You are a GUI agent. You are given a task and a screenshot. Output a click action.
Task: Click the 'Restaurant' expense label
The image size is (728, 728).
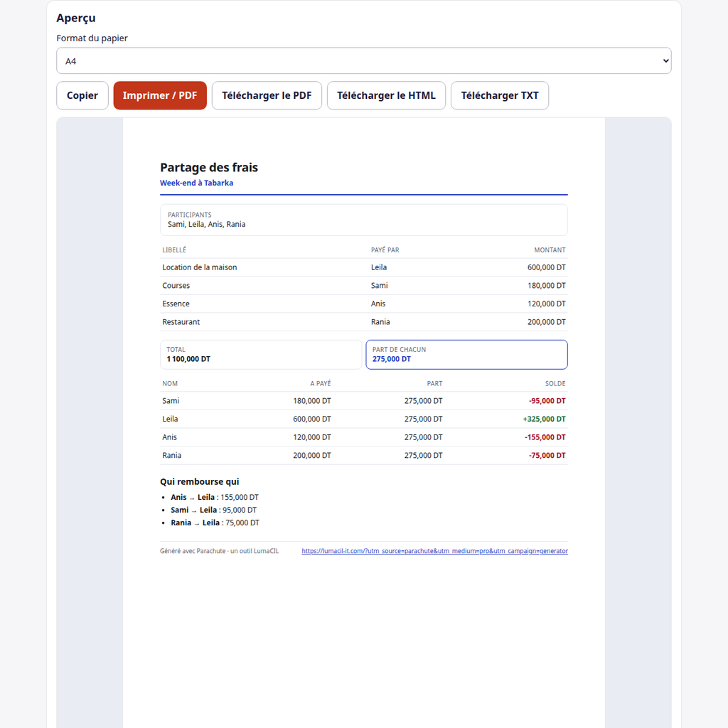pos(181,322)
